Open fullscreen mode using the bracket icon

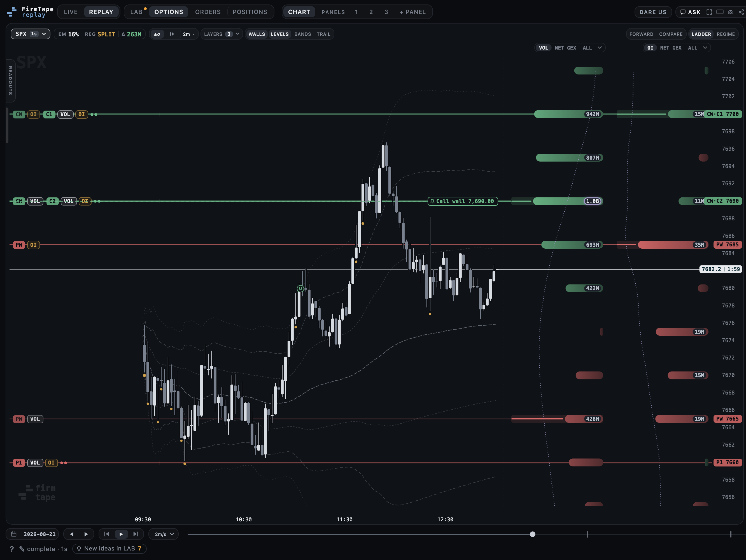click(x=709, y=12)
